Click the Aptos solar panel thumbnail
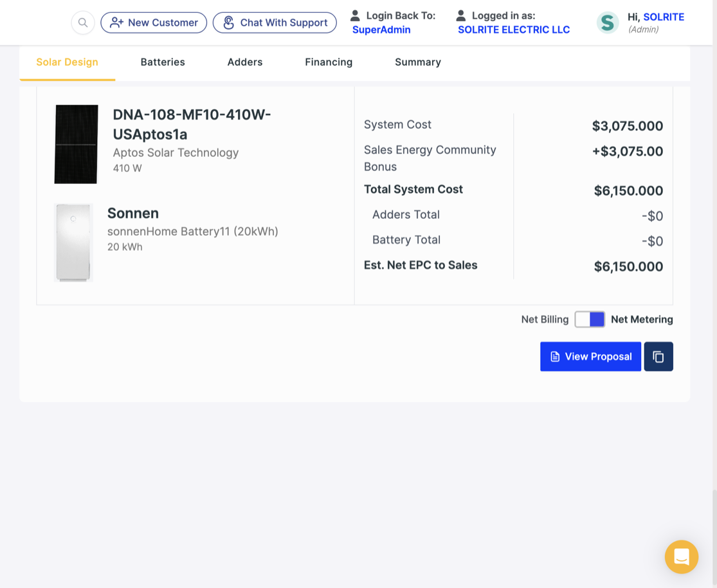This screenshot has width=717, height=588. pyautogui.click(x=77, y=144)
